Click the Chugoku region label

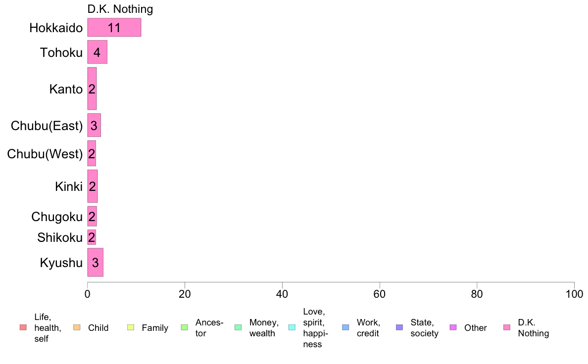57,217
